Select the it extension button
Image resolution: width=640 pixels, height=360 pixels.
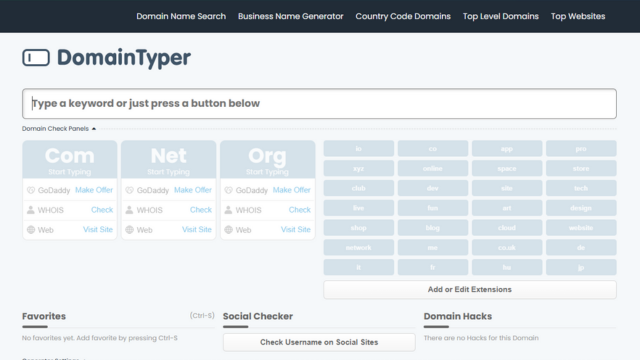359,267
